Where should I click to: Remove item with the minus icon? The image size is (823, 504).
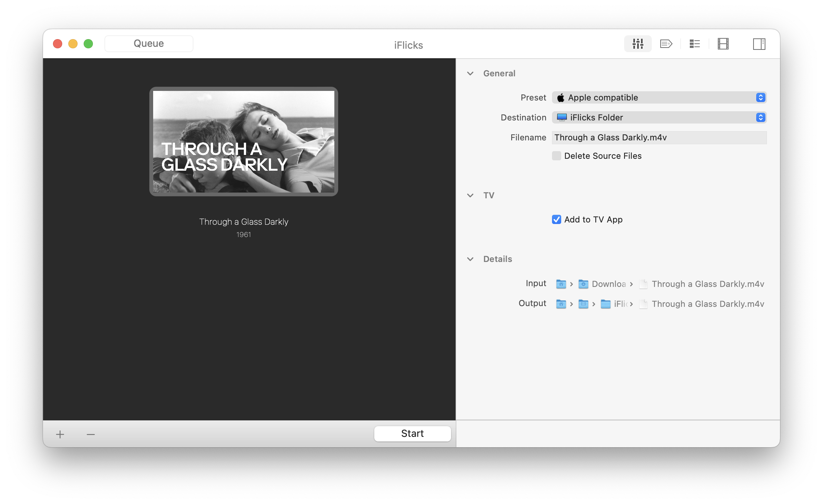point(91,434)
